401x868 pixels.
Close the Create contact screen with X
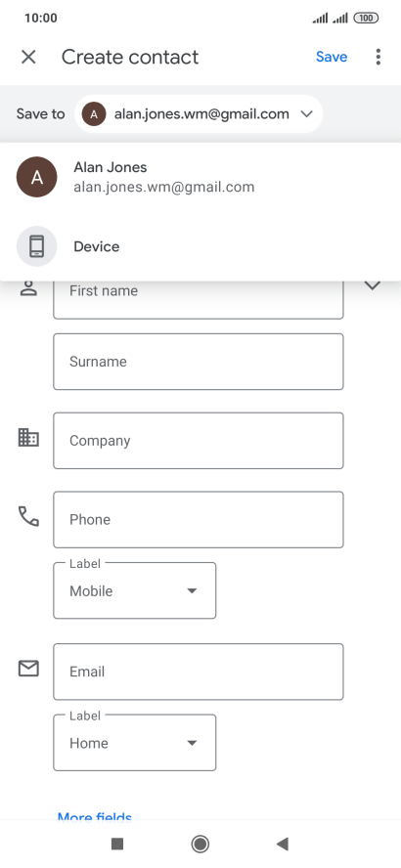tap(28, 57)
